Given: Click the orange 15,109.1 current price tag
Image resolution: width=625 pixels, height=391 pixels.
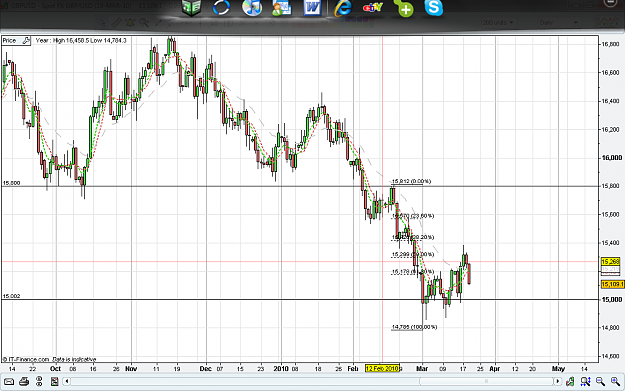Looking at the screenshot, I should click(x=612, y=284).
